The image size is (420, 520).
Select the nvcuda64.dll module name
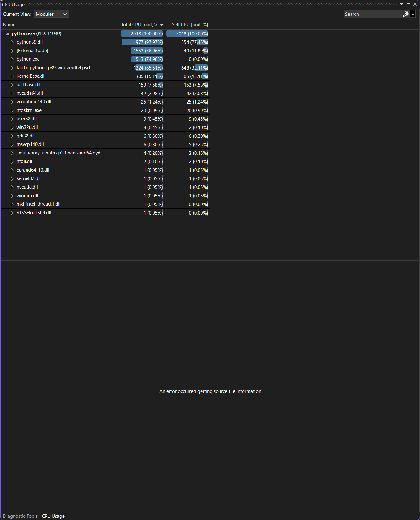point(30,93)
